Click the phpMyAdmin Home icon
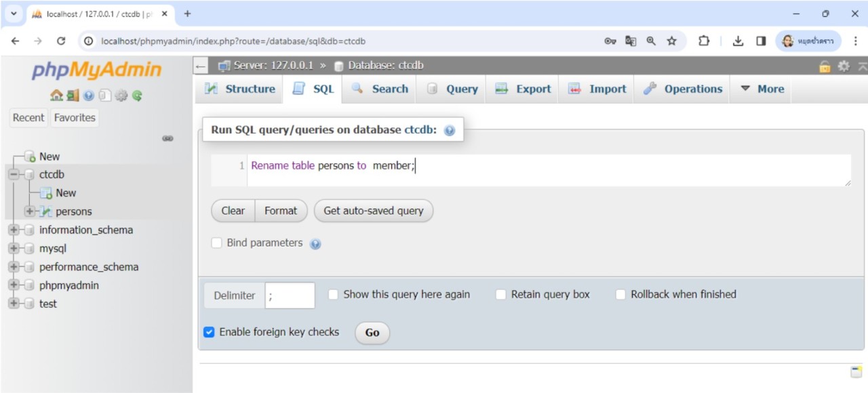Screen dimensions: 868x393 56,96
